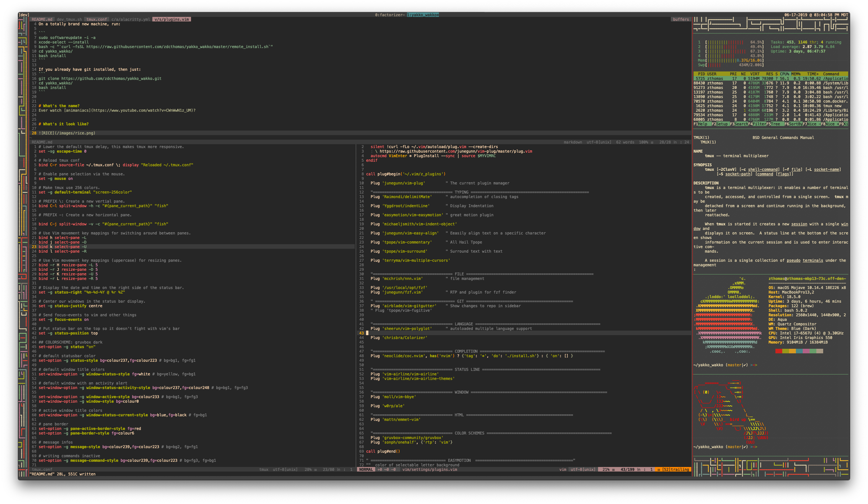Click the markdown filetype in README statusline

573,142
